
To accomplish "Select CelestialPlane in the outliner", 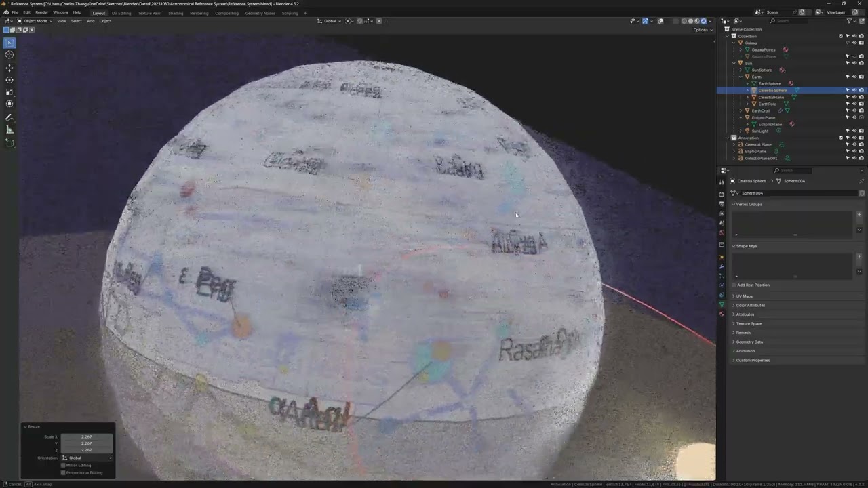I will 771,97.
